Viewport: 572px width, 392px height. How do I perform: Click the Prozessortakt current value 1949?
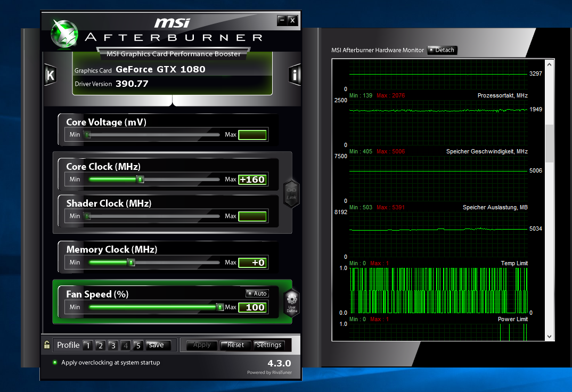click(x=536, y=109)
